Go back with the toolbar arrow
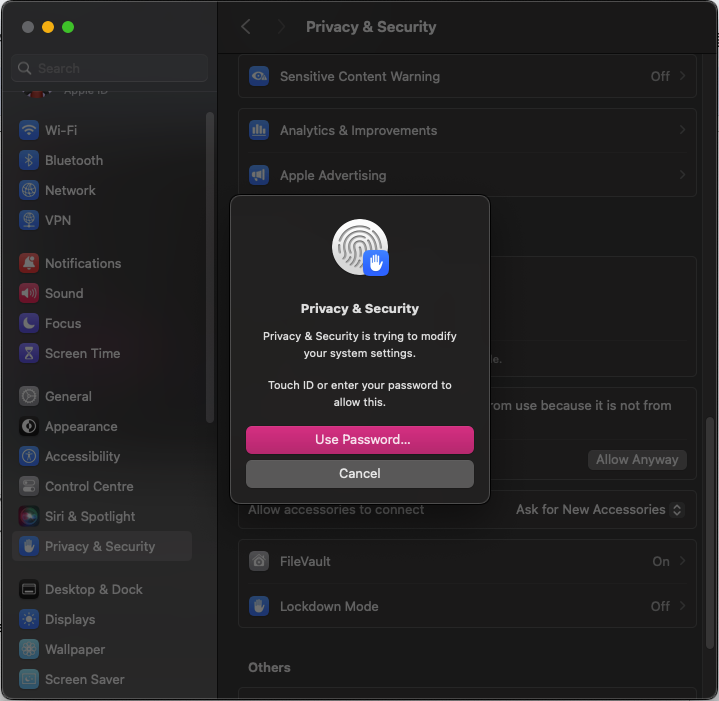 click(x=246, y=27)
